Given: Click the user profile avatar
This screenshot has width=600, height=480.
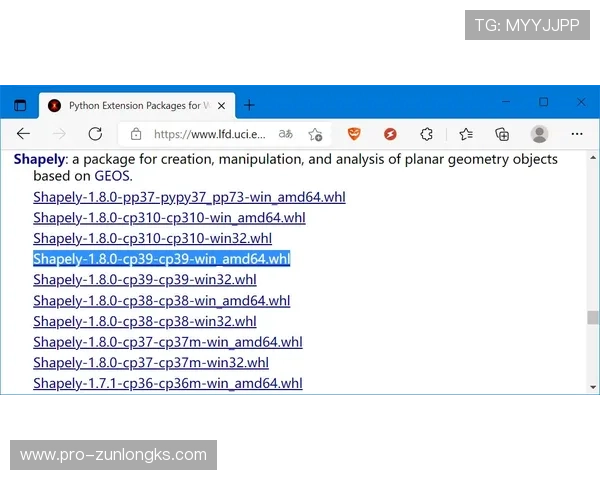Looking at the screenshot, I should [539, 134].
